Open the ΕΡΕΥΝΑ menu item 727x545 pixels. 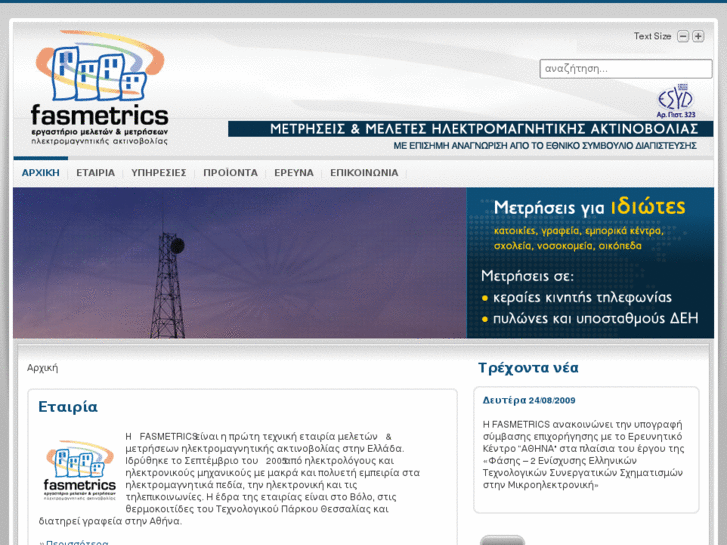[294, 173]
